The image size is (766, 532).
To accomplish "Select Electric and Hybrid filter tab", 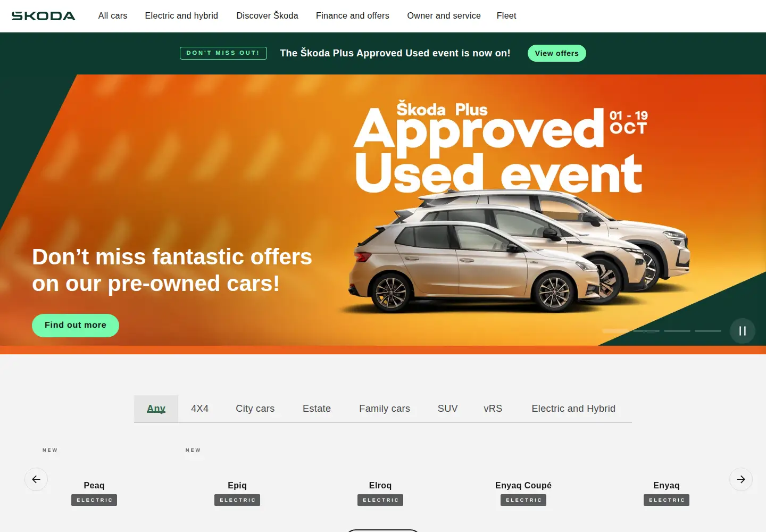I will pyautogui.click(x=573, y=409).
